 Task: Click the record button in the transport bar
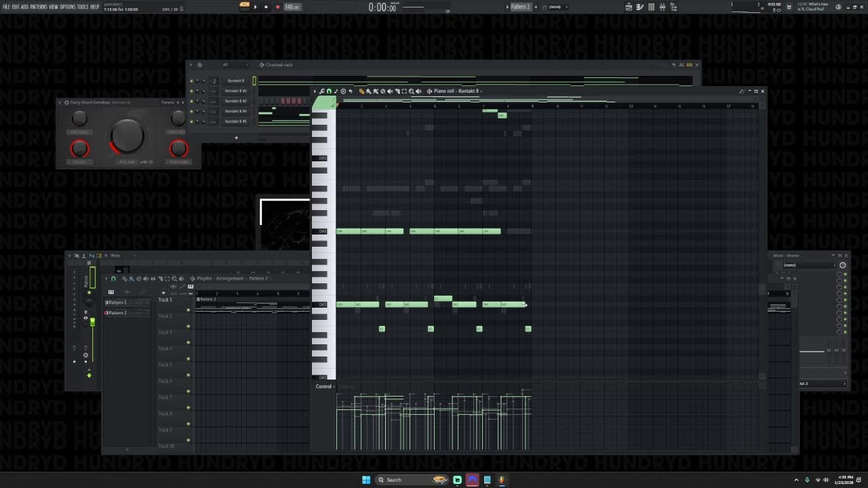tap(277, 7)
